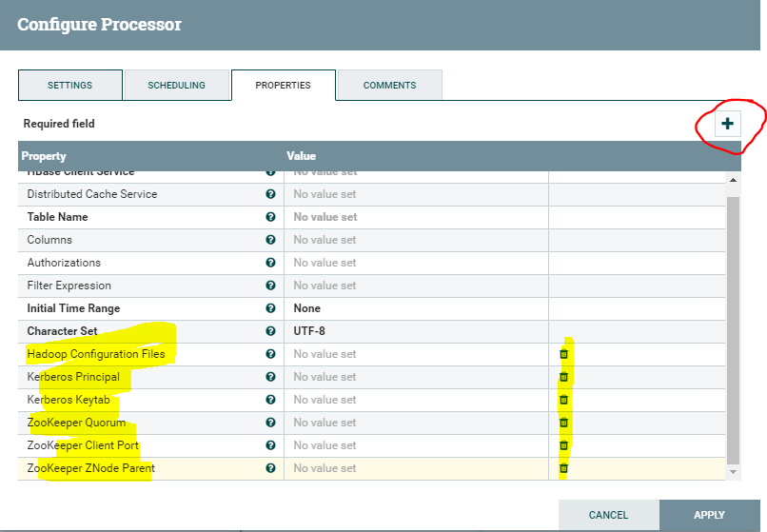
Task: Edit the Distributed Cache Service value
Action: tap(416, 194)
